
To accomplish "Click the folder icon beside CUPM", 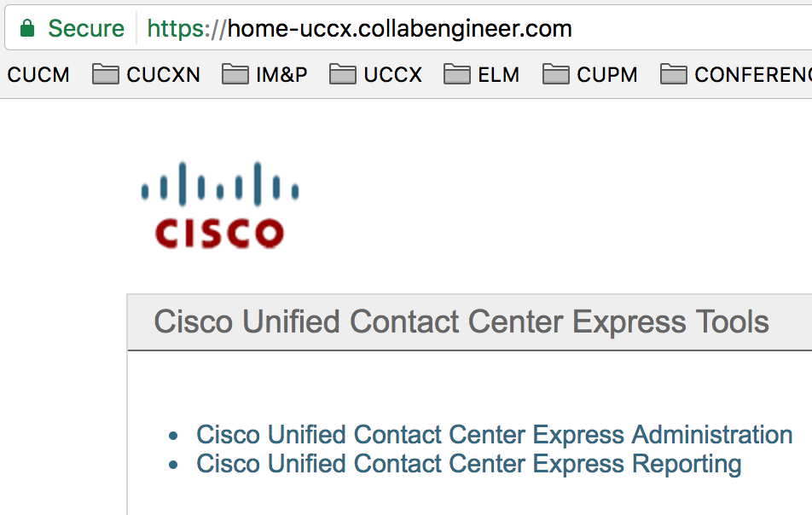I will tap(555, 75).
